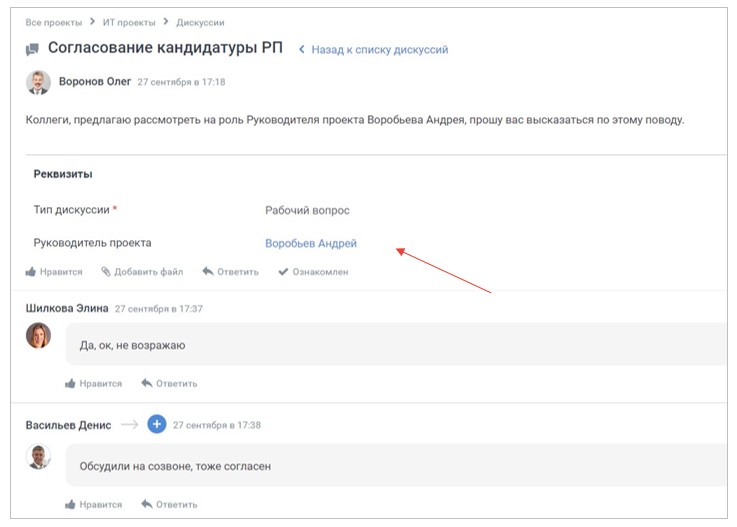Click the blue plus circle icon
Screen dimensions: 737x527
click(x=156, y=425)
